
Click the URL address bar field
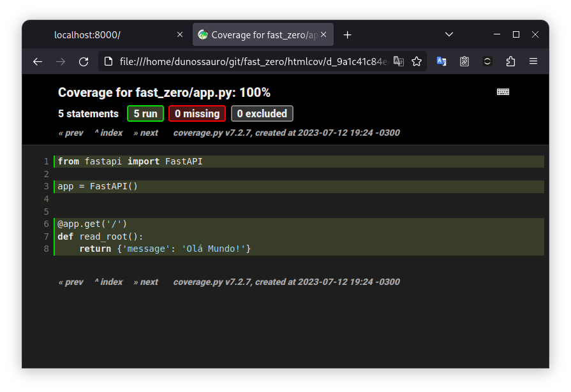(249, 61)
